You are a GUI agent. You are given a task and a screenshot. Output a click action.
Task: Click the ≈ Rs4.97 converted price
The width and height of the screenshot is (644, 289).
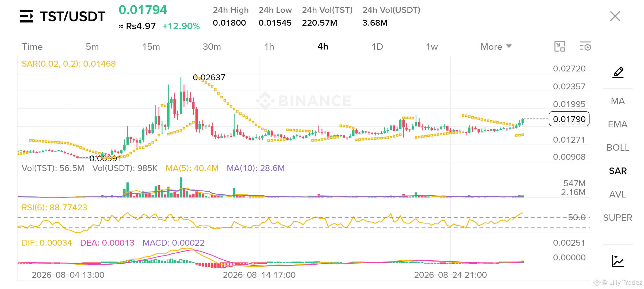tap(137, 26)
